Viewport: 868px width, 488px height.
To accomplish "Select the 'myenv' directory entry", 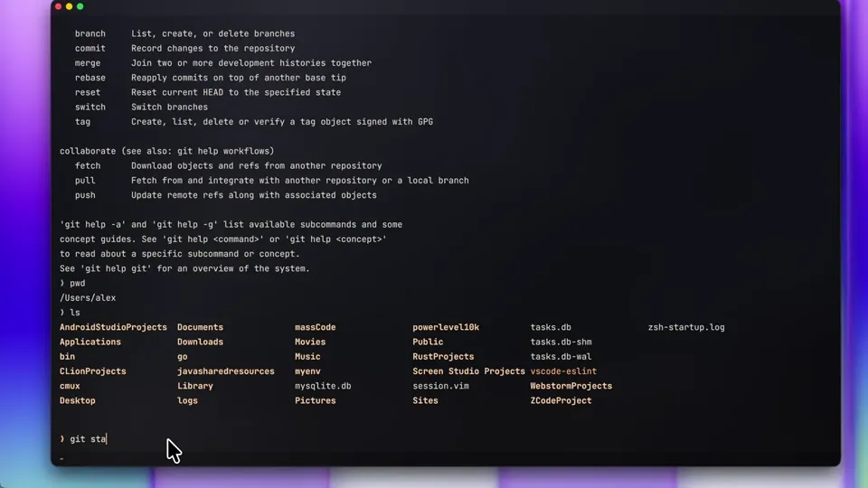I will point(307,371).
